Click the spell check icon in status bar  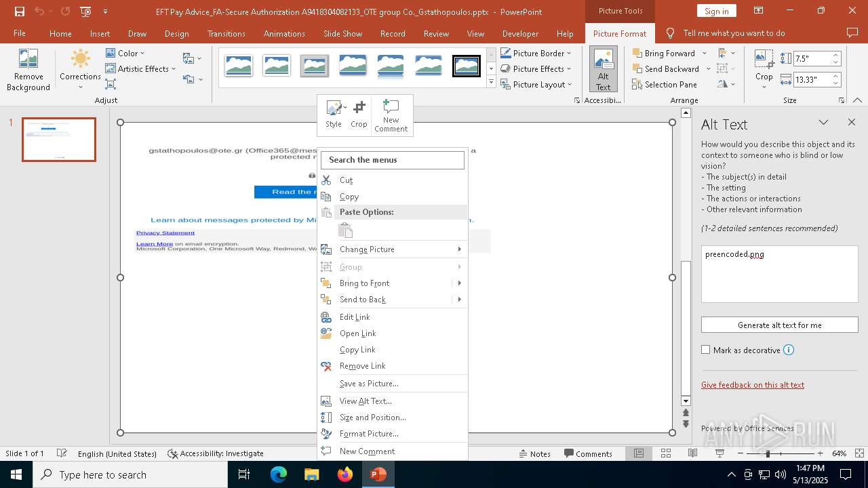click(62, 453)
